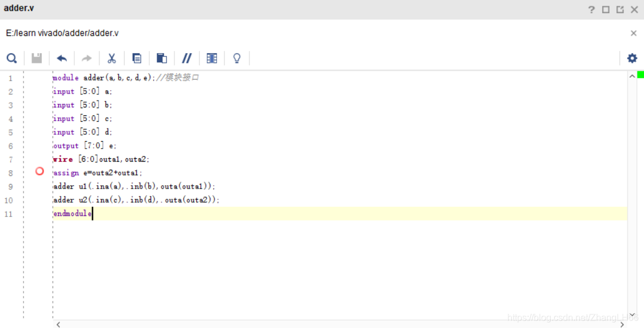Click the horizontal scrollbar right arrow
The height and width of the screenshot is (328, 644).
622,325
